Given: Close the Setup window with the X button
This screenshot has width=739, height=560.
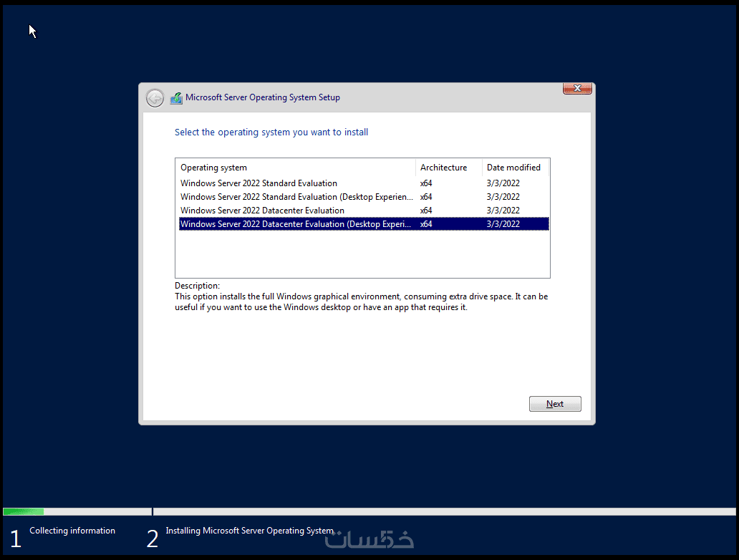Looking at the screenshot, I should [x=577, y=89].
